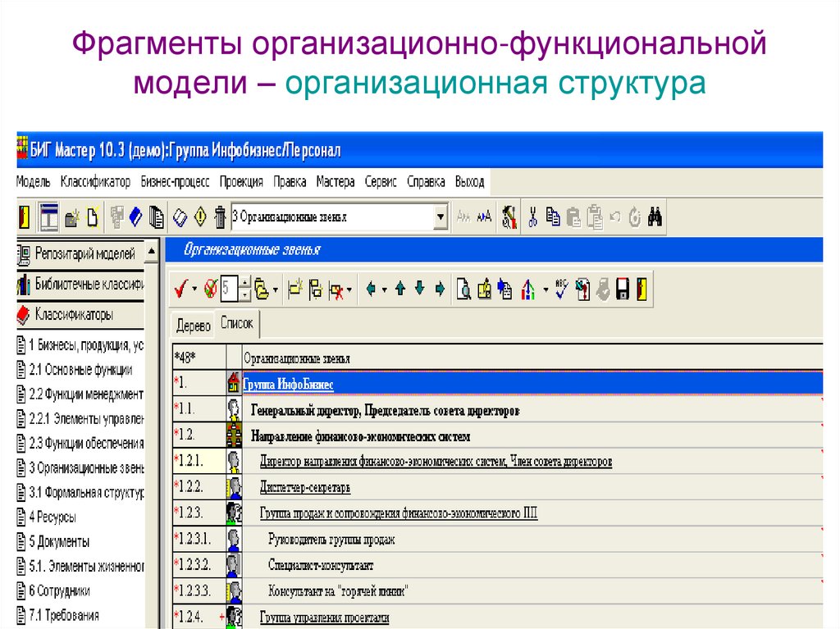Select Группа ИнфоБизнес in the list
The height and width of the screenshot is (629, 840).
[x=289, y=381]
